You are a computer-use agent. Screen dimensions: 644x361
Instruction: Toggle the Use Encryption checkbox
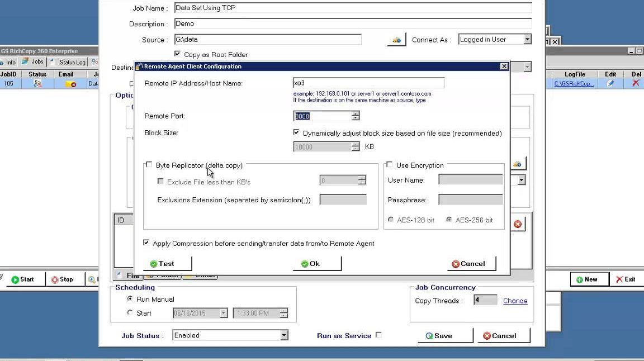(390, 165)
